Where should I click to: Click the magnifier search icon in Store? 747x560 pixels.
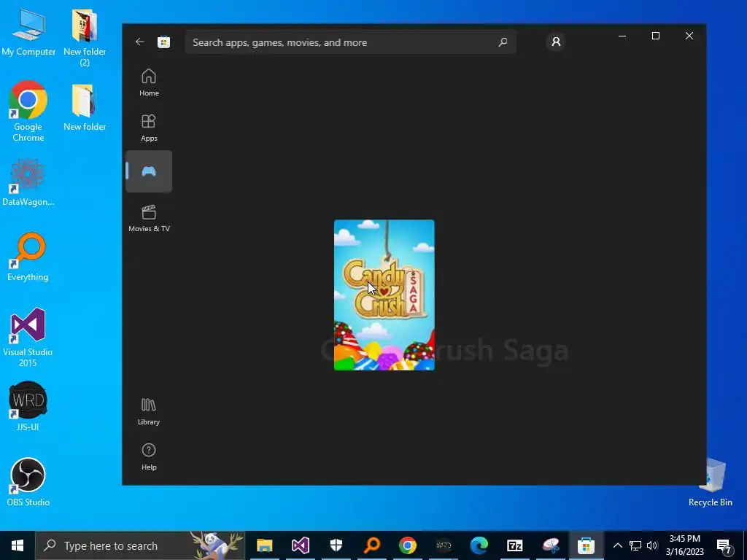[x=503, y=42]
